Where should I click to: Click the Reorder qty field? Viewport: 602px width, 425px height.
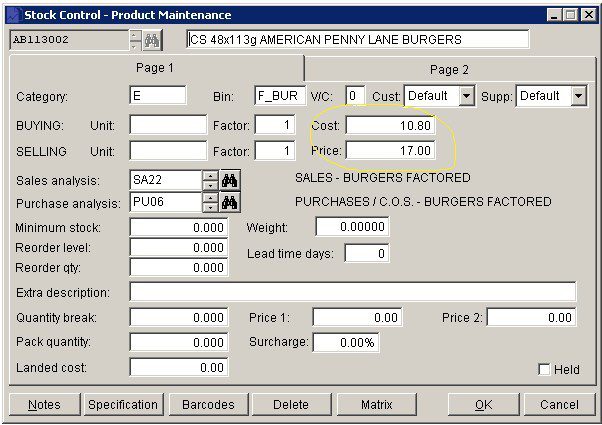coord(179,268)
